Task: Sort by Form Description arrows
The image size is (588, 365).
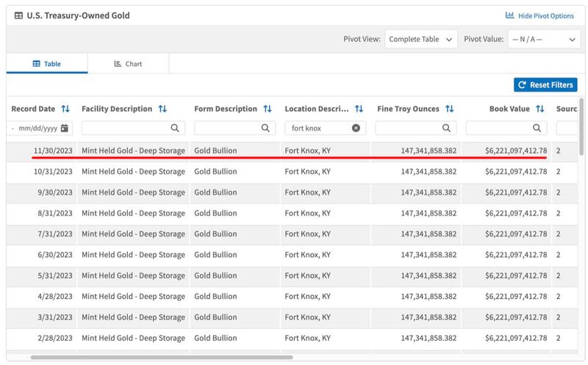Action: click(x=268, y=109)
